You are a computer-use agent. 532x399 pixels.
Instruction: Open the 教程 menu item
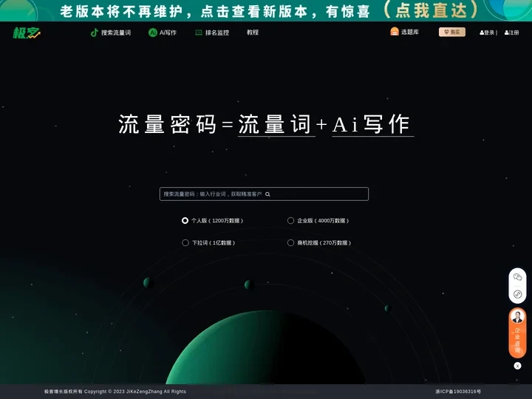pyautogui.click(x=253, y=33)
